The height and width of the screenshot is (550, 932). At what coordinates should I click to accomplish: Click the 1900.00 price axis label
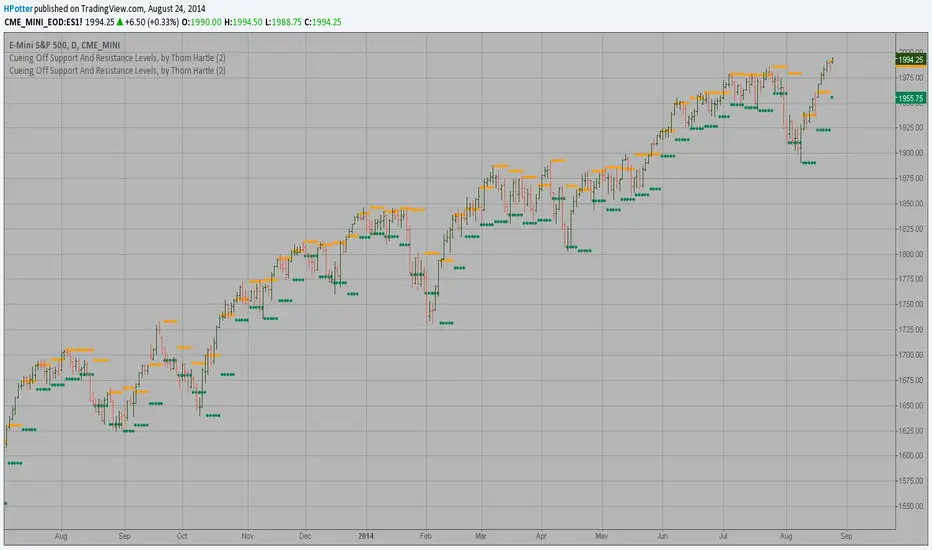coord(911,153)
